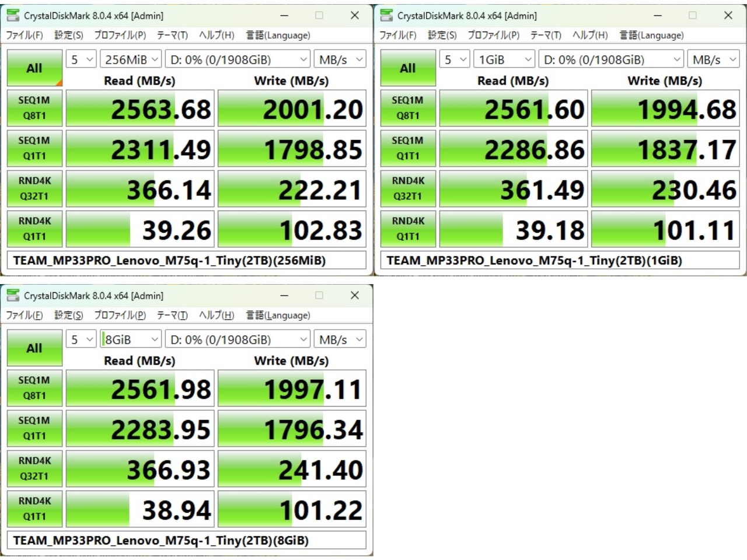Click the comment field ending in (1GiB)
The width and height of the screenshot is (747, 560).
(x=560, y=260)
